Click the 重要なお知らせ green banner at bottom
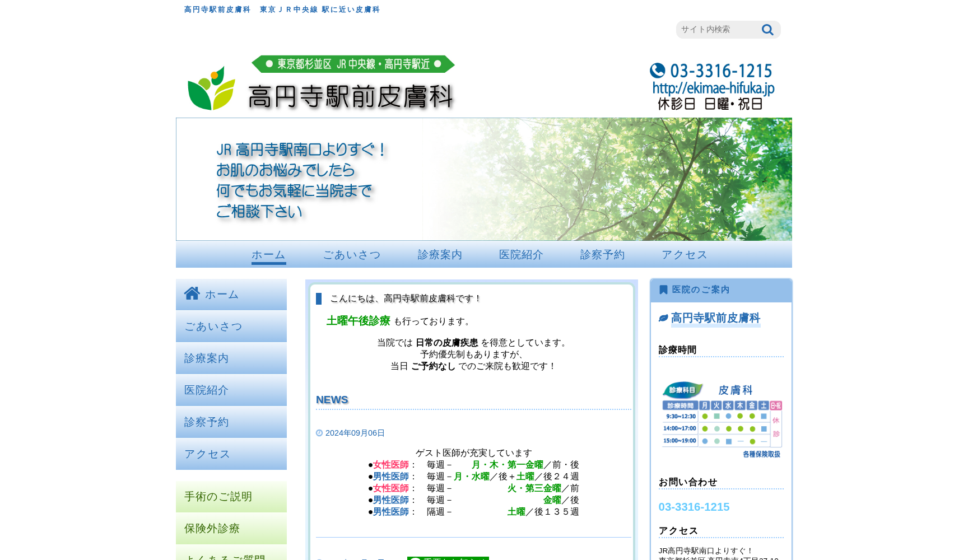 point(448,558)
